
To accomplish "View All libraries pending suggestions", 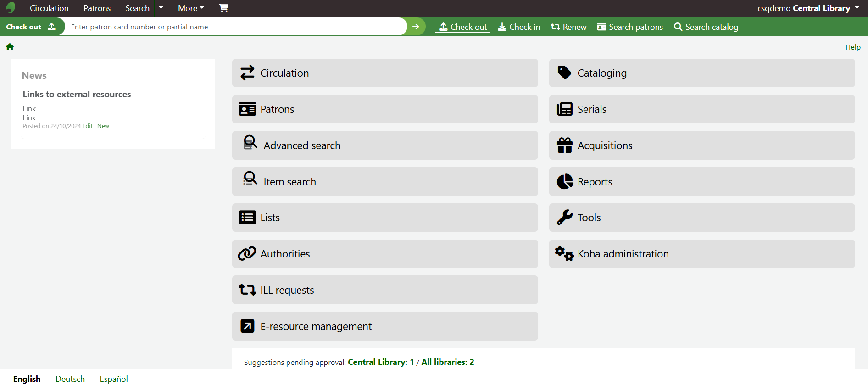I will [x=448, y=362].
